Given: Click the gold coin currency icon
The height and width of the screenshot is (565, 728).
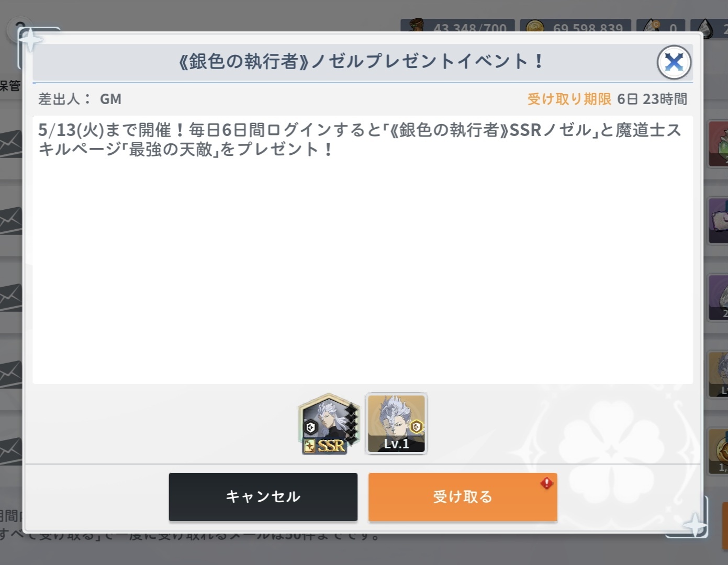Looking at the screenshot, I should (534, 27).
